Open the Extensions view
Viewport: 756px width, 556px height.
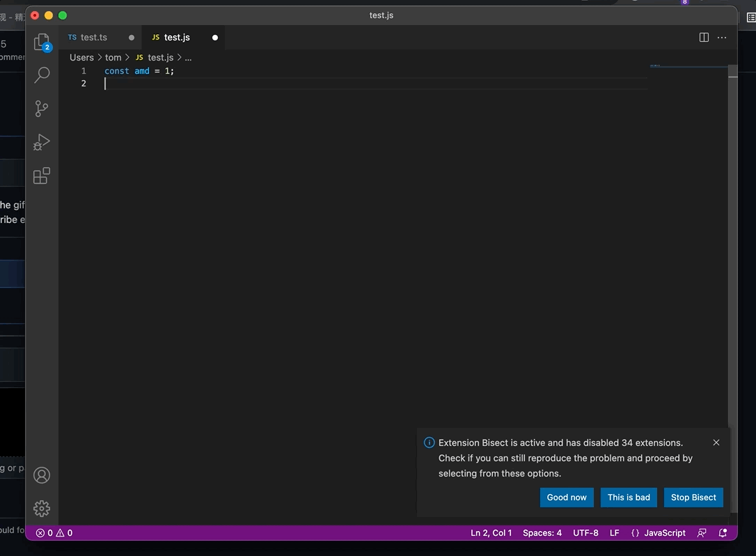tap(42, 175)
